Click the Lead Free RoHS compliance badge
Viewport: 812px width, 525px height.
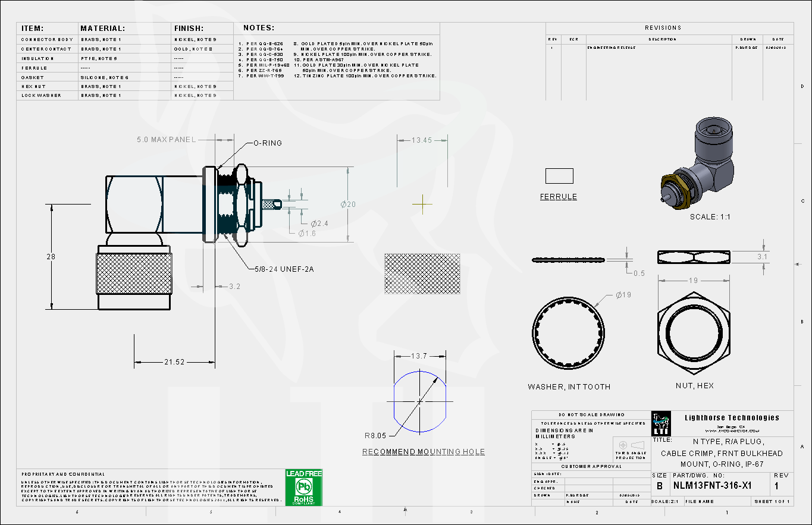pyautogui.click(x=304, y=488)
